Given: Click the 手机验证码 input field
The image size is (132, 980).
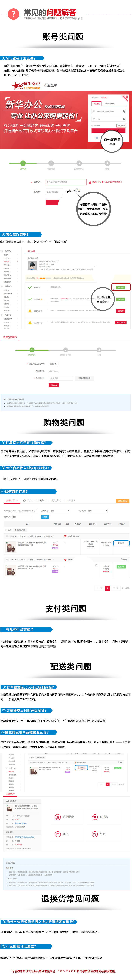Looking at the screenshot, I should [61, 378].
